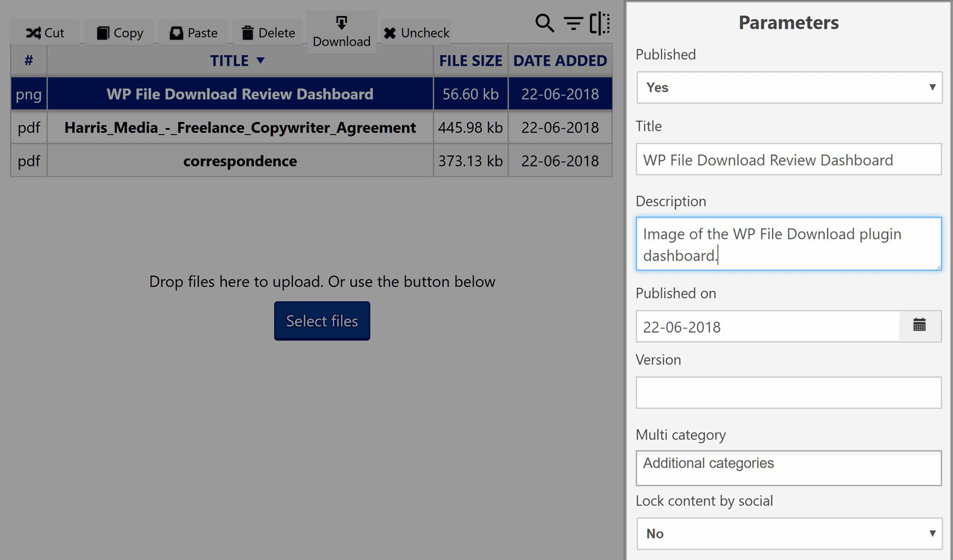This screenshot has height=560, width=953.
Task: Select the Harris_Media Freelance Copywriter Agreement file
Action: click(240, 128)
